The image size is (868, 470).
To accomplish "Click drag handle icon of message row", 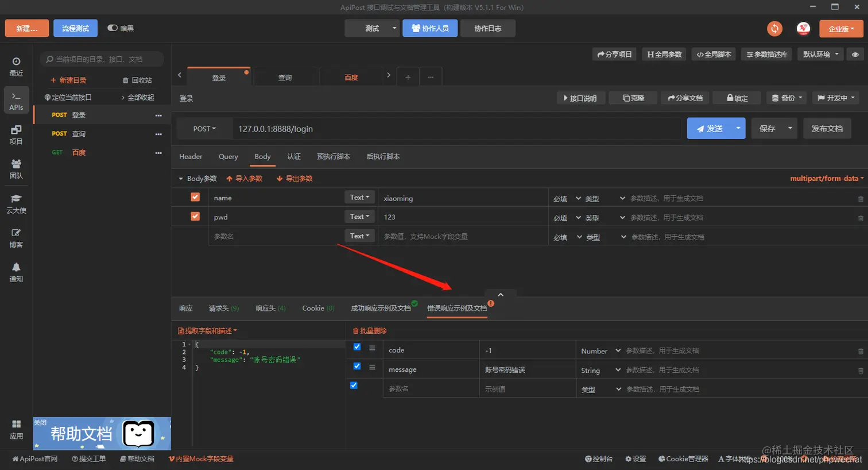I will [x=372, y=367].
